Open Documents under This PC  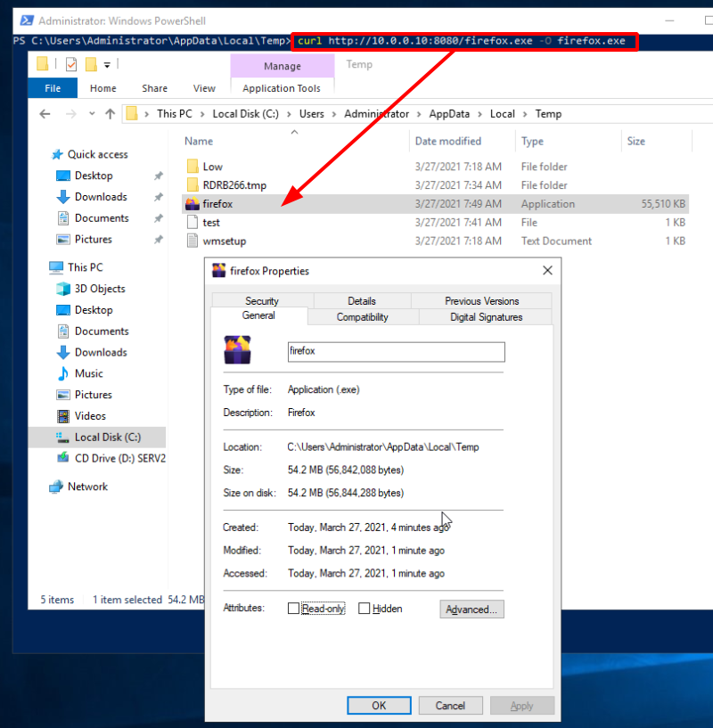click(102, 331)
